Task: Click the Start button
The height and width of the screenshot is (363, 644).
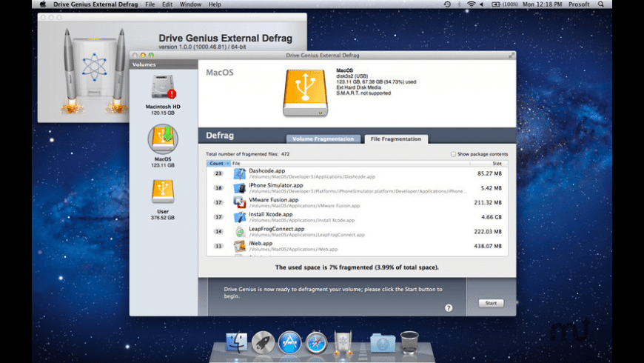Action: point(492,303)
